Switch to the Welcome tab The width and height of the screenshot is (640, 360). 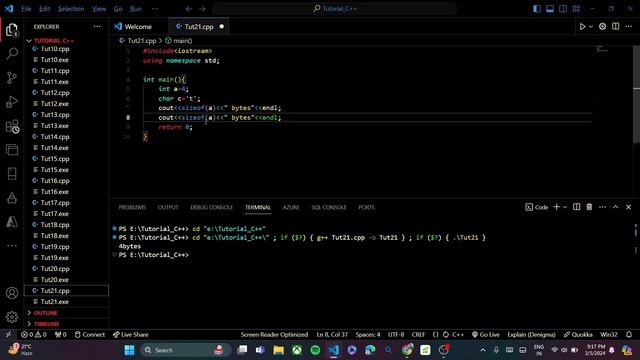[138, 27]
